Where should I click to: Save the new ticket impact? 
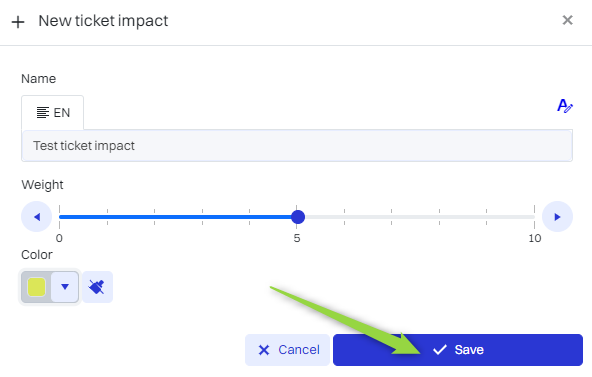(458, 350)
